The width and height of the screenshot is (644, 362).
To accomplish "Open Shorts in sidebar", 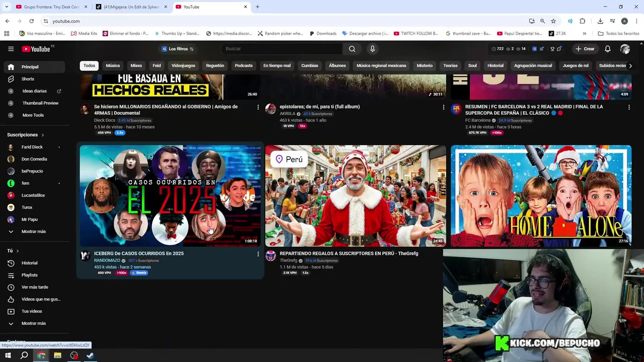I will pos(35,79).
